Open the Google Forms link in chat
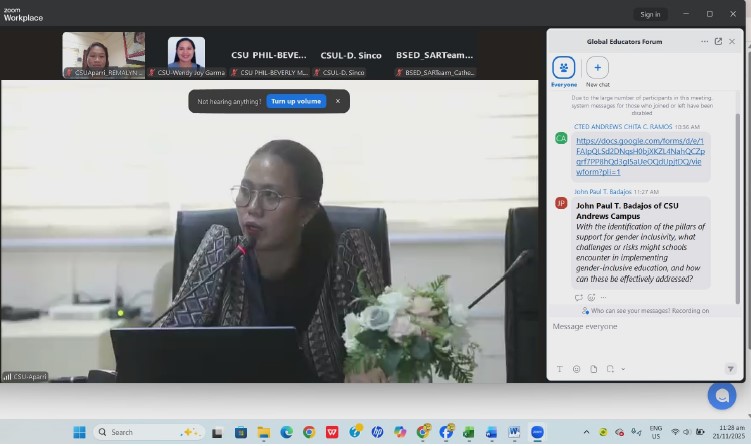Image resolution: width=751 pixels, height=446 pixels. pyautogui.click(x=639, y=156)
